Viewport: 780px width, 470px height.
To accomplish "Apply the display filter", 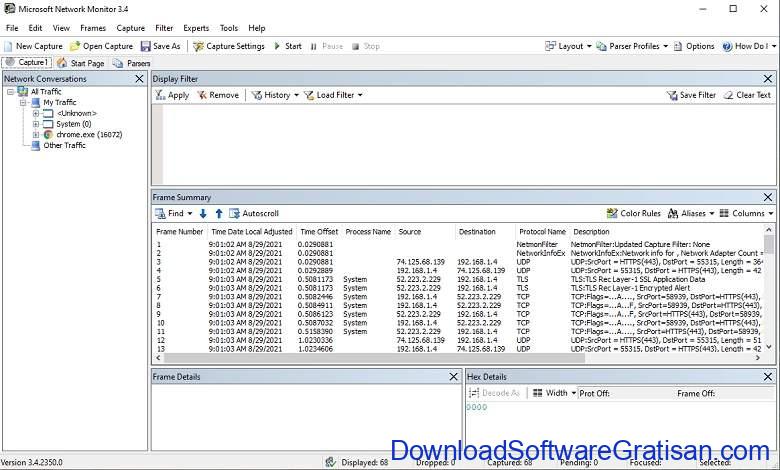I will tap(172, 95).
